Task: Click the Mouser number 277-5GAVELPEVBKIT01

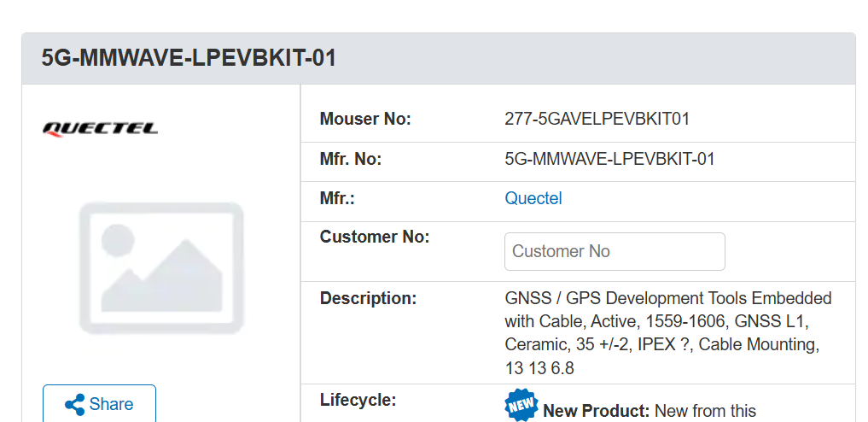Action: tap(597, 120)
